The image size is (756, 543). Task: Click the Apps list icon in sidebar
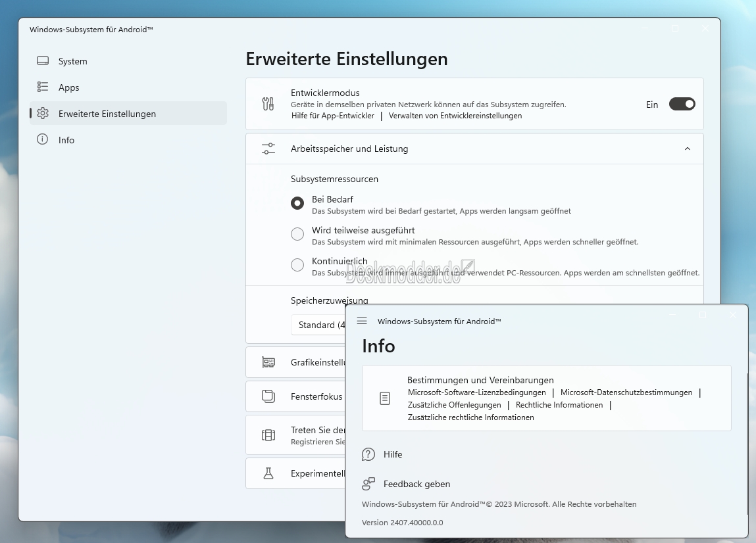[43, 87]
